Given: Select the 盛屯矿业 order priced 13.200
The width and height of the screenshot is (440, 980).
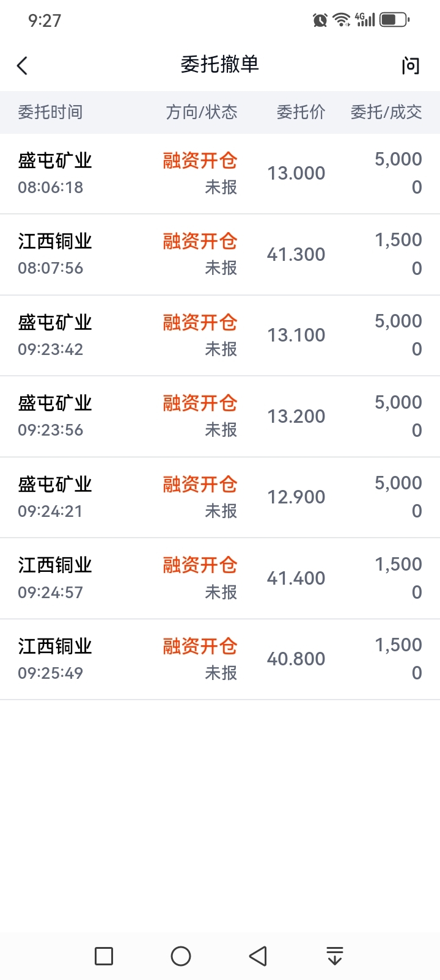Looking at the screenshot, I should (220, 416).
